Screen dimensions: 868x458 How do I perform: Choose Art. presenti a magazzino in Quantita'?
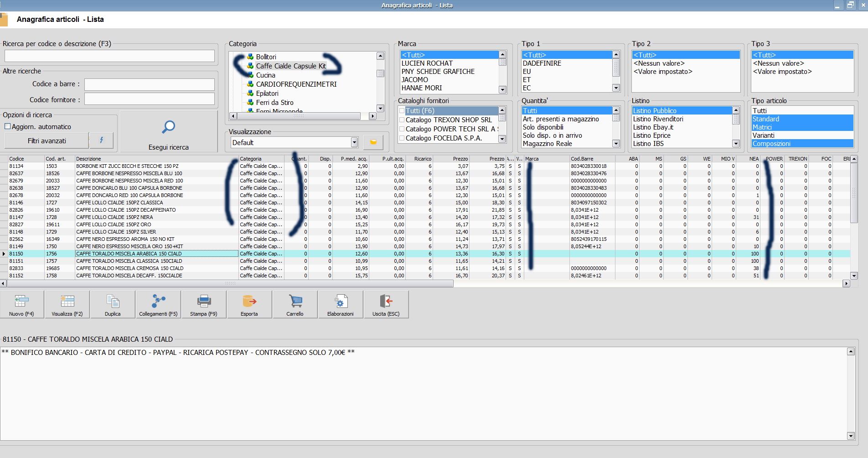click(x=567, y=119)
